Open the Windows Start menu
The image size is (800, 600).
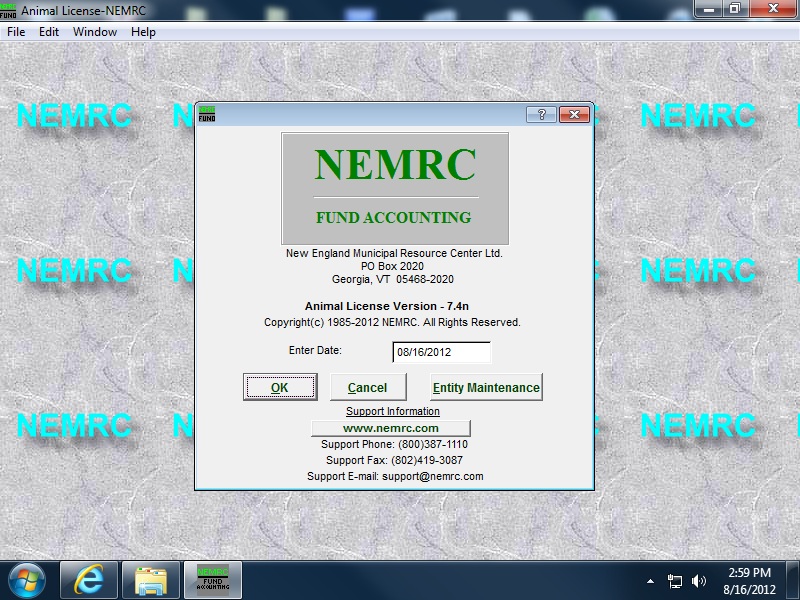coord(27,581)
